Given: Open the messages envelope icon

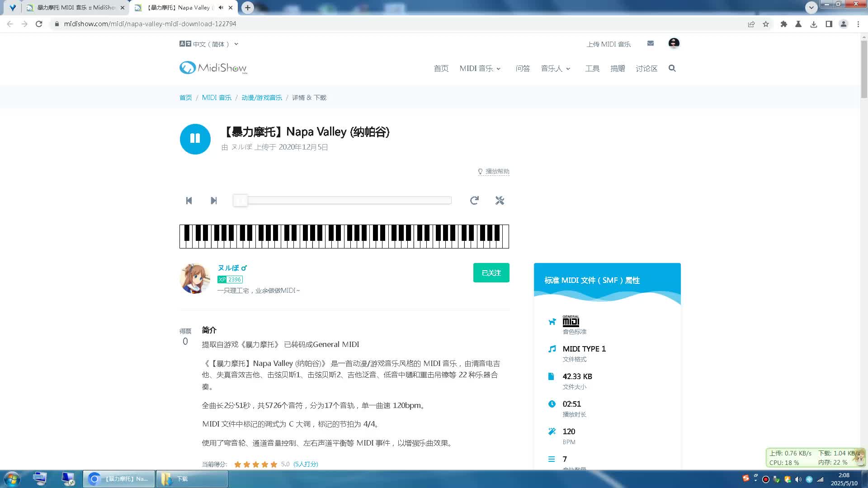Looking at the screenshot, I should click(x=650, y=43).
